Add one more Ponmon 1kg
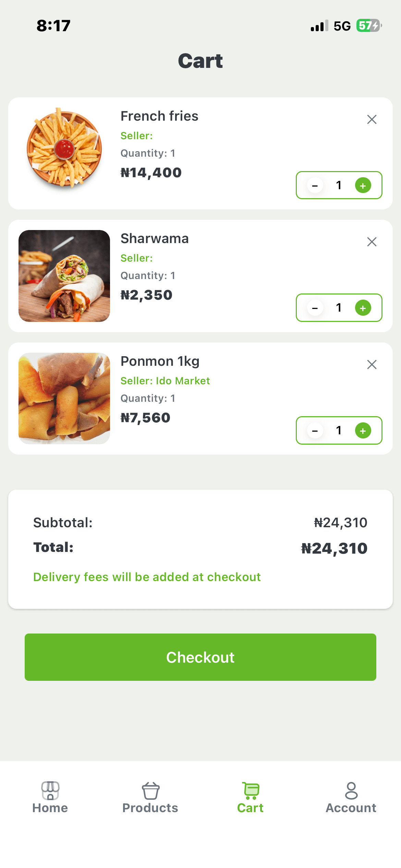401x868 pixels. click(x=363, y=431)
